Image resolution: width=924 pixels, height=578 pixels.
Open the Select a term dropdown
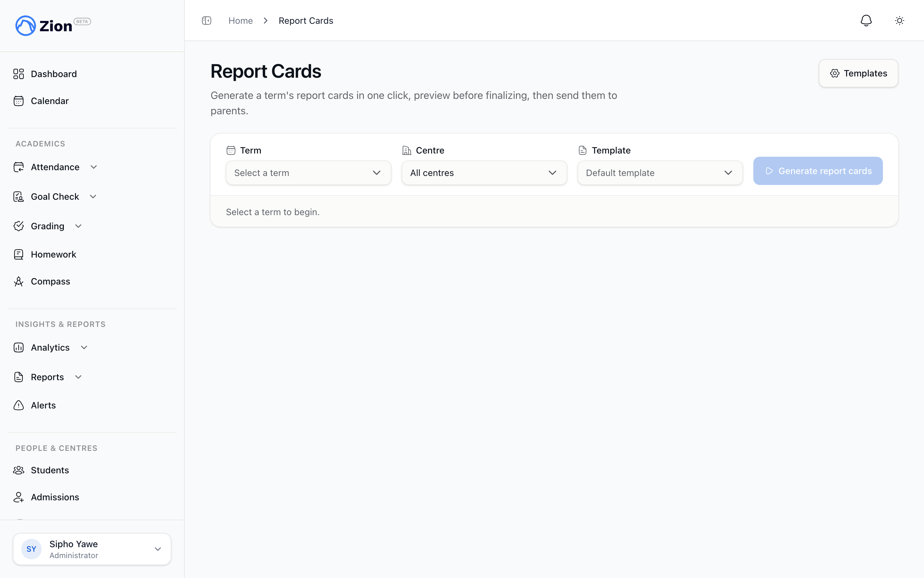point(308,173)
